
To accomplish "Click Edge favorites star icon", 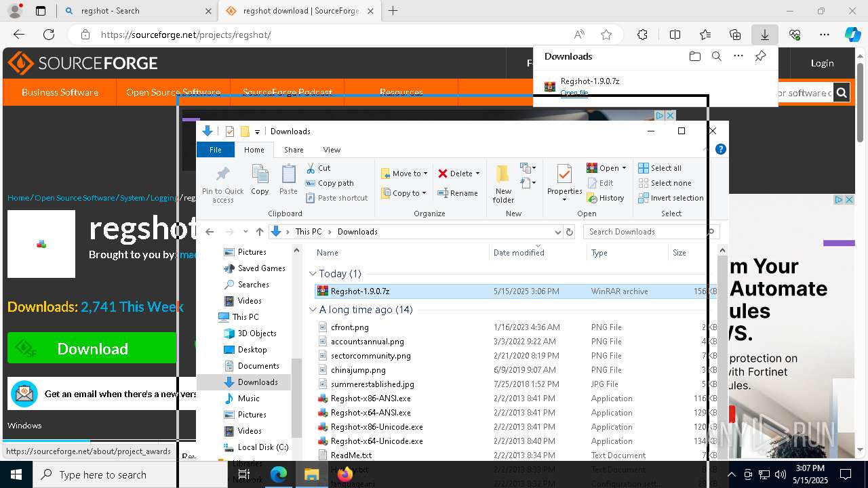I will 606,35.
